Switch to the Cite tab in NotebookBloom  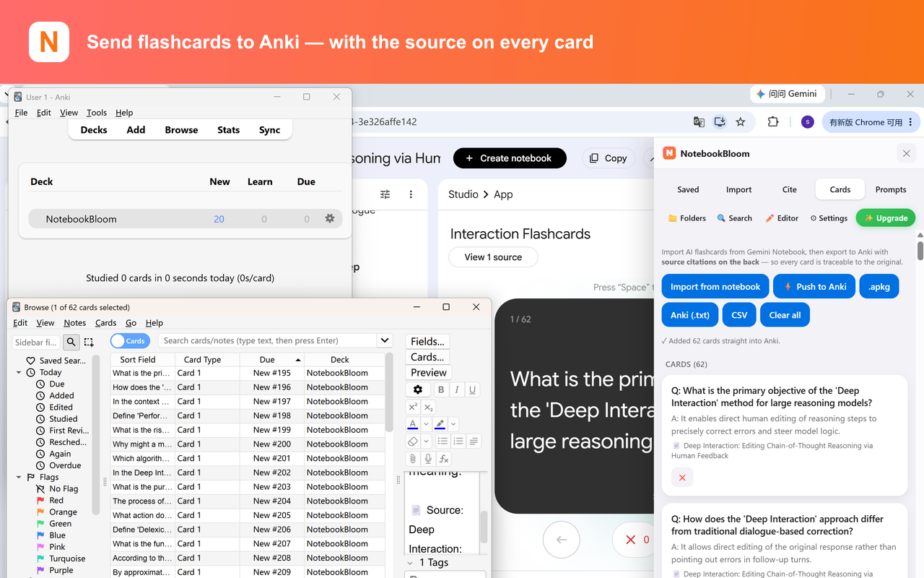790,189
